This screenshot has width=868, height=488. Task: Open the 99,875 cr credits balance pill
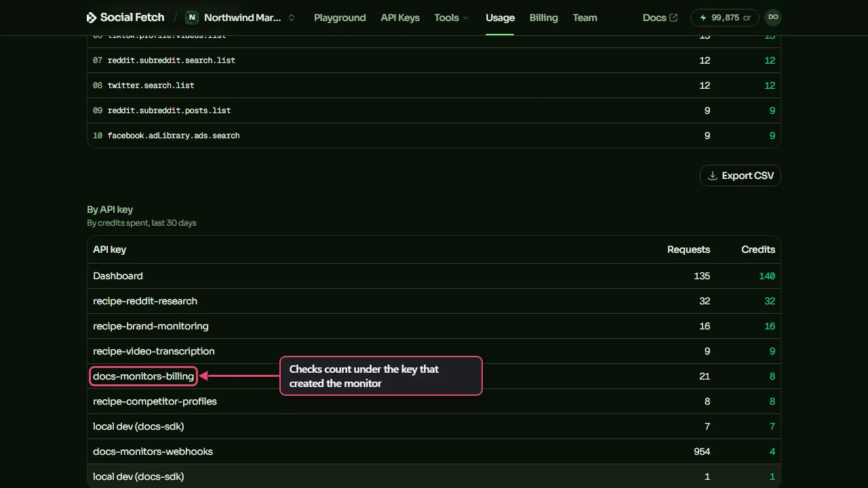pyautogui.click(x=724, y=18)
